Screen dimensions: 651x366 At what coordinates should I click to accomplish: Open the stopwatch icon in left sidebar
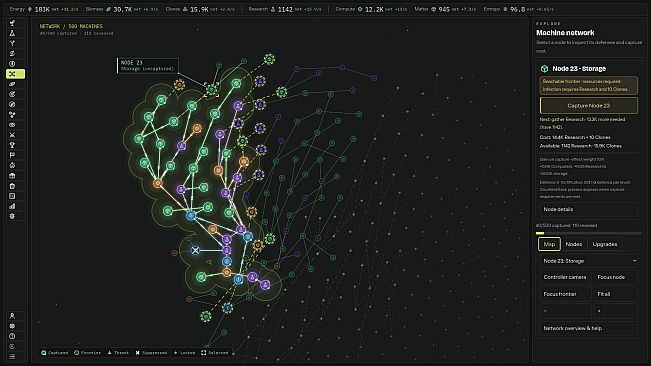pyautogui.click(x=12, y=166)
